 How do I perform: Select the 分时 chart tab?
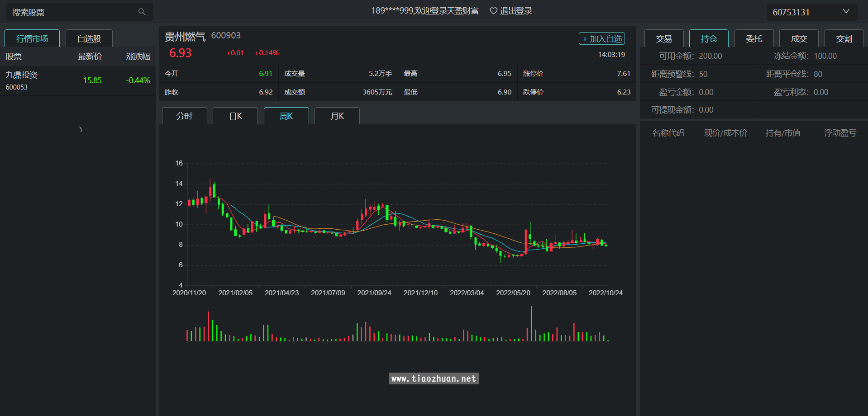(185, 116)
